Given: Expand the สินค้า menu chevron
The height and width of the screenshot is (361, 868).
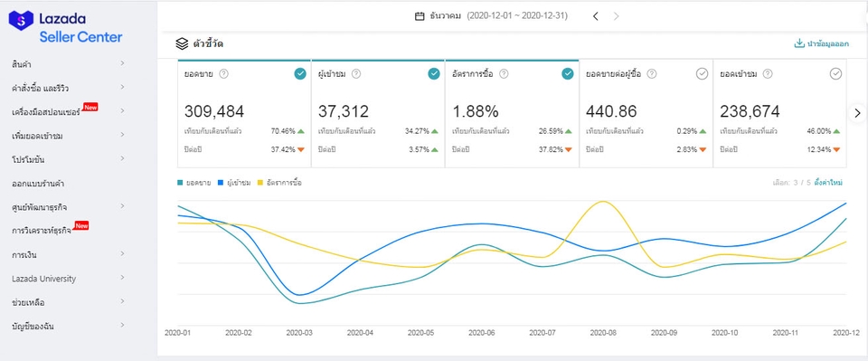Looking at the screenshot, I should point(122,63).
